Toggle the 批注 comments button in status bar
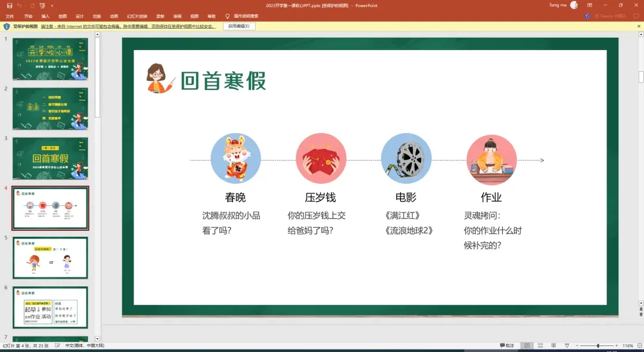Viewport: 644px width, 352px height. pyautogui.click(x=507, y=346)
